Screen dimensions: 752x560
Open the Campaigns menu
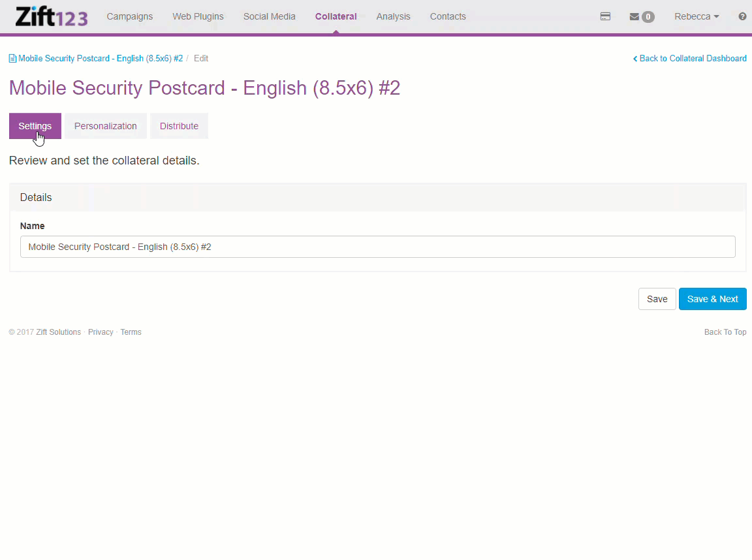(x=129, y=16)
